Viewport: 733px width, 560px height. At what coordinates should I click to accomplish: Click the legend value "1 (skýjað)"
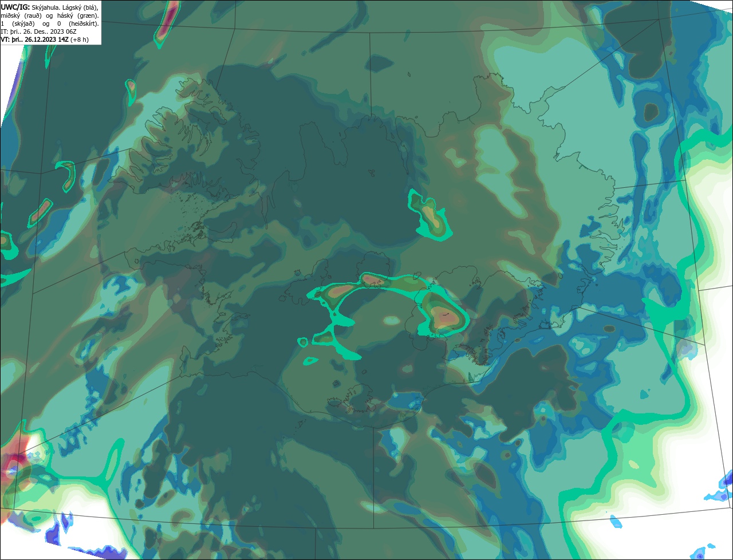tap(18, 24)
